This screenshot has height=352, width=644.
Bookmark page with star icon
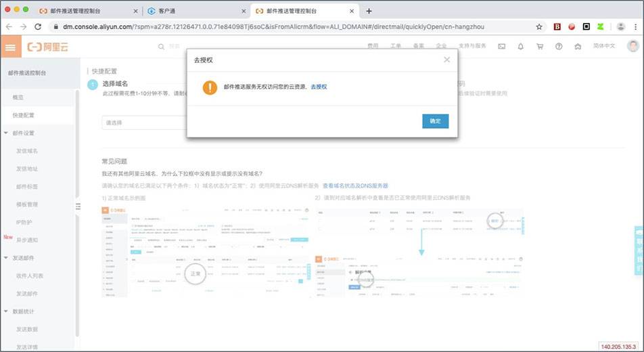pyautogui.click(x=539, y=26)
